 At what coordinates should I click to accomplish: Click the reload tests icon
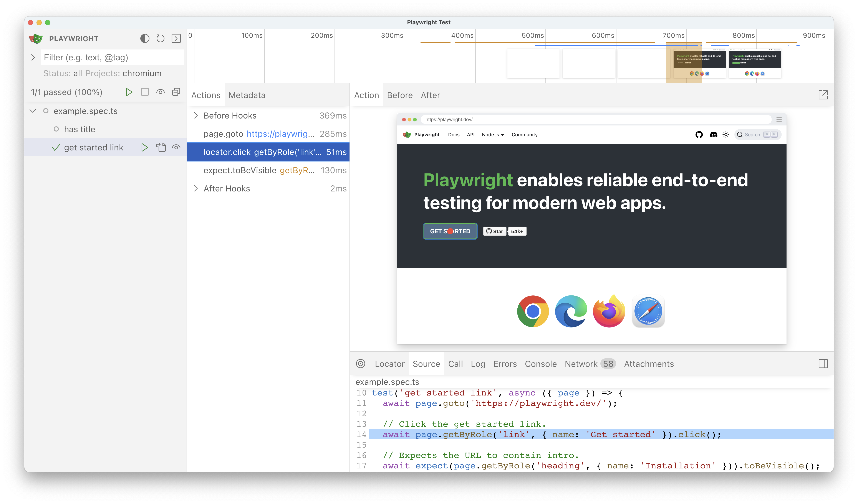[x=160, y=38]
